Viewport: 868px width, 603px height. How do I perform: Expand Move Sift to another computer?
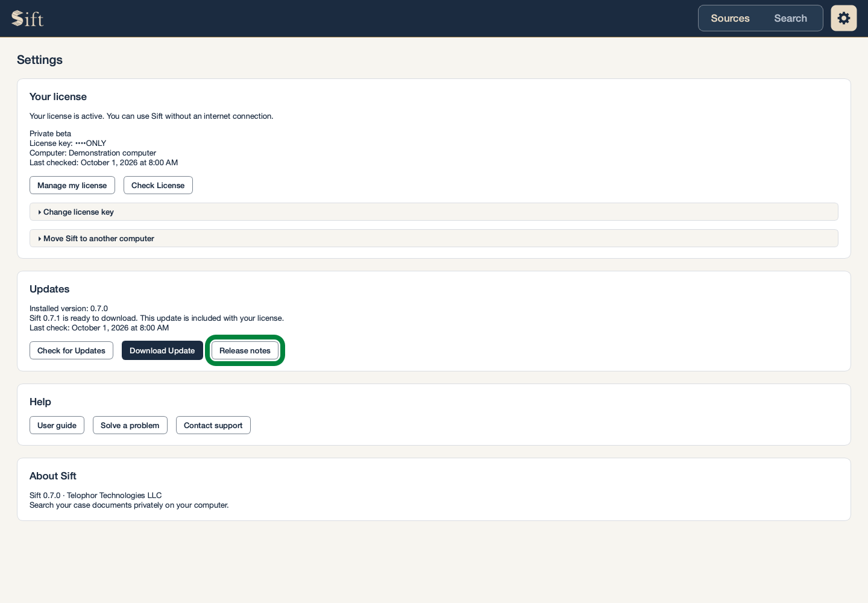(x=434, y=238)
